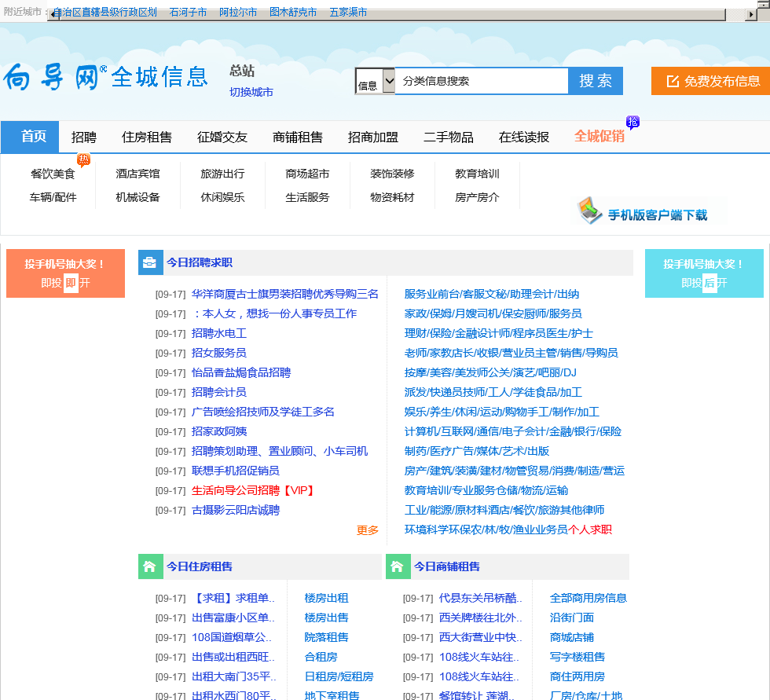Select the 全城促销 navigation tab
The width and height of the screenshot is (770, 700).
point(599,136)
